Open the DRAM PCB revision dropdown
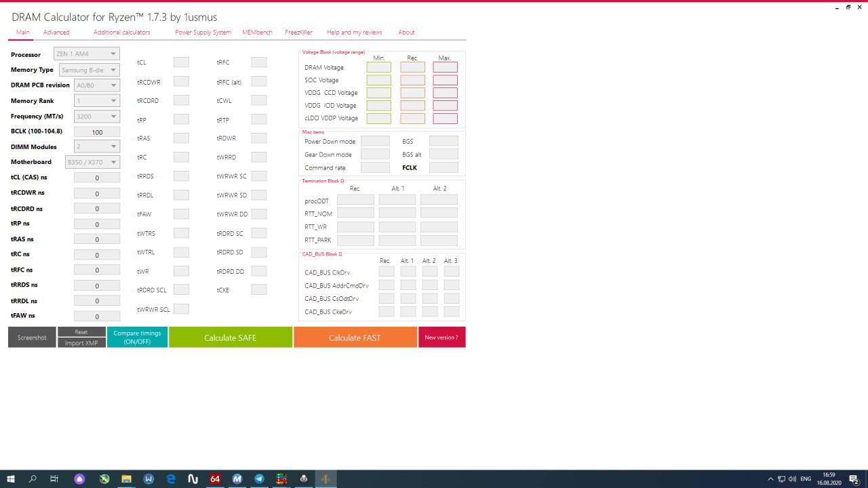 coord(97,85)
